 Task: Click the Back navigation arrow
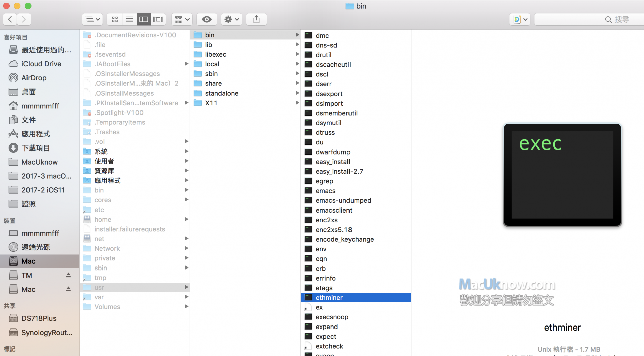(x=10, y=19)
